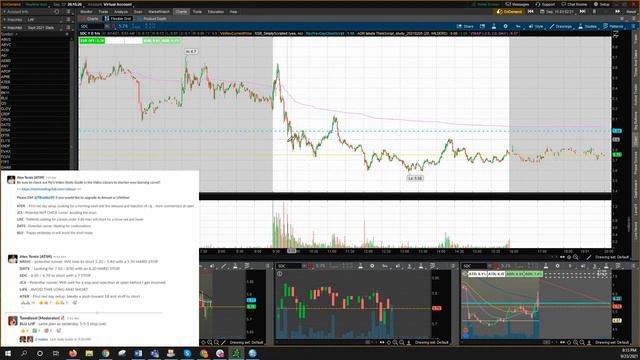This screenshot has height=360, width=640.
Task: Open bottom-middle chart Drawing set: Default dropdown
Action: (431, 342)
